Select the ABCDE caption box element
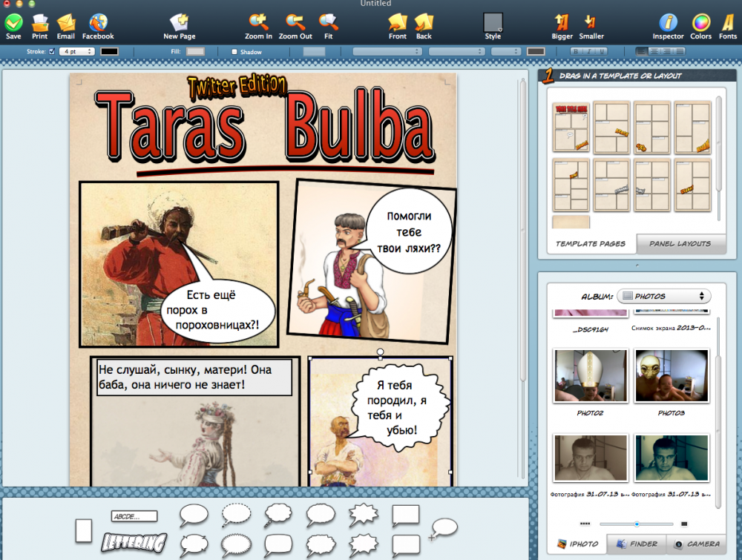 coord(134,516)
